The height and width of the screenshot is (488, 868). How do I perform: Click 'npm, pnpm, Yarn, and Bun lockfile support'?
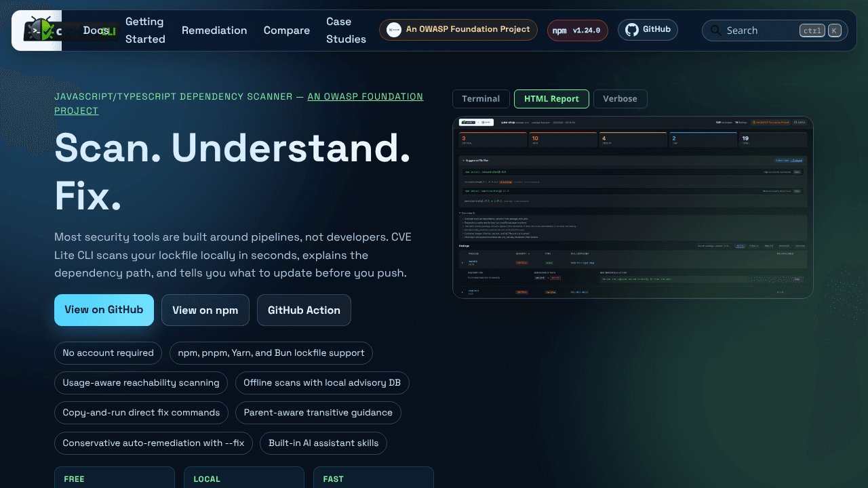tap(271, 353)
